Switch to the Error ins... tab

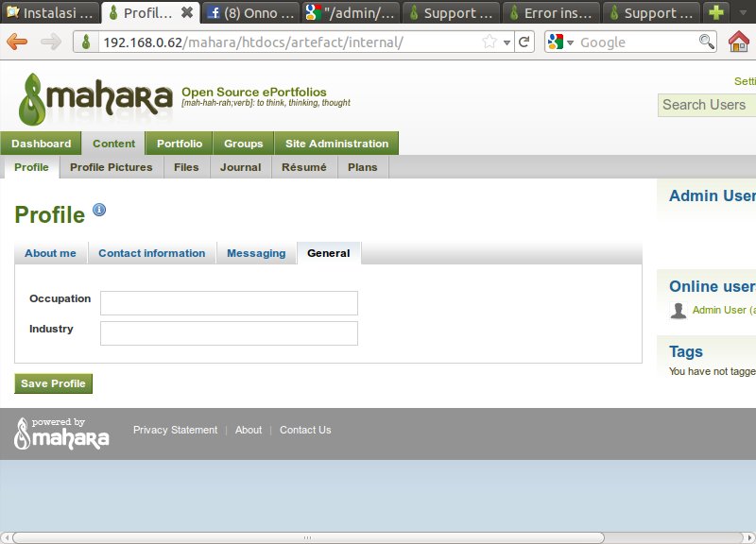(x=552, y=12)
